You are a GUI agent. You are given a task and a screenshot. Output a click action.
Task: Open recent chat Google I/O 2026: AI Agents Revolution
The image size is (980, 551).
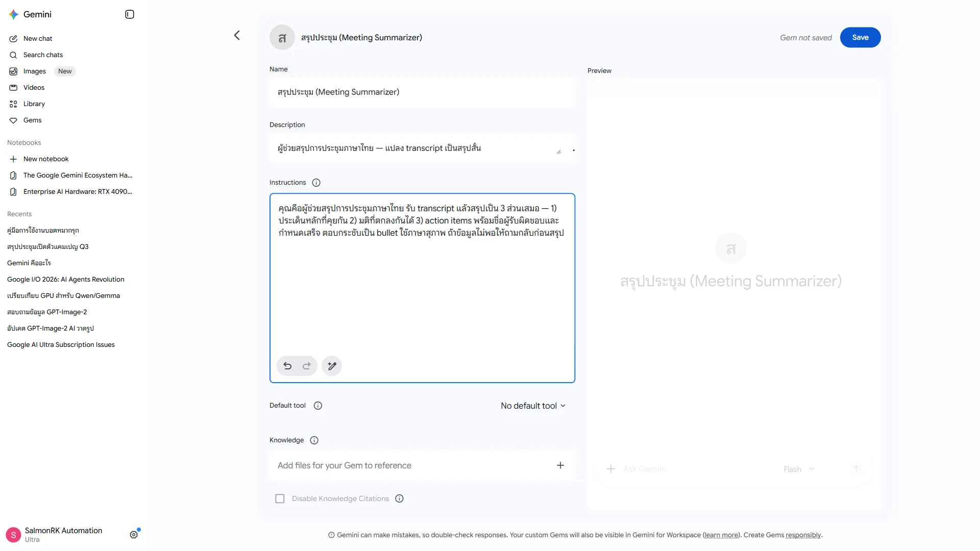click(x=66, y=280)
